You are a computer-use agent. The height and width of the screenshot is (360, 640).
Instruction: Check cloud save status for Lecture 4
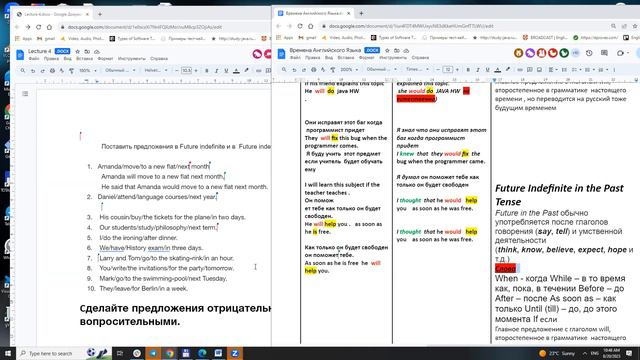97,51
